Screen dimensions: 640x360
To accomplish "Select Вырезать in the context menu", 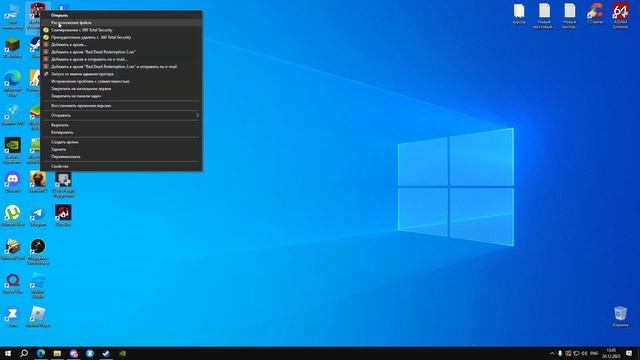I will (121, 125).
